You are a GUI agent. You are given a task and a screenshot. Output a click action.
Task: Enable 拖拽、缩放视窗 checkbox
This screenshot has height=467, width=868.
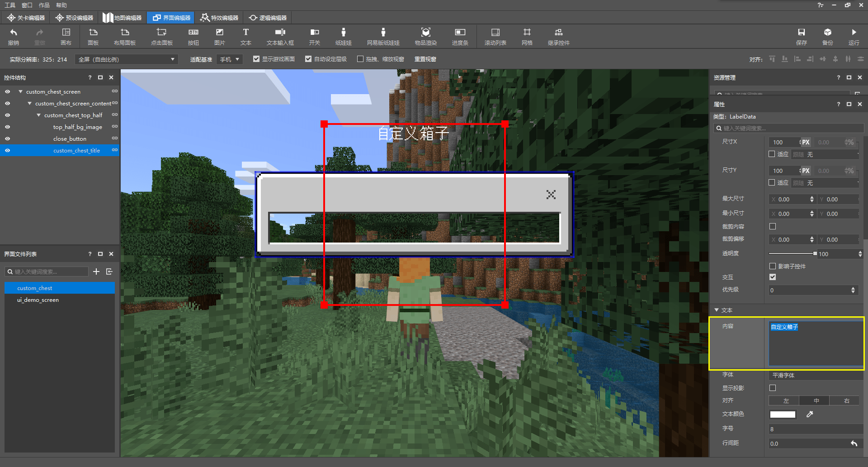(x=360, y=59)
